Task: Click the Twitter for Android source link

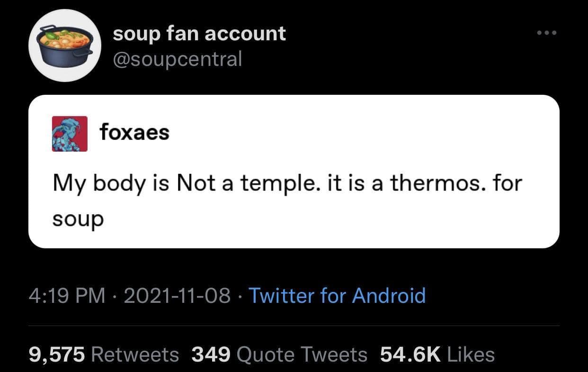Action: click(x=337, y=295)
